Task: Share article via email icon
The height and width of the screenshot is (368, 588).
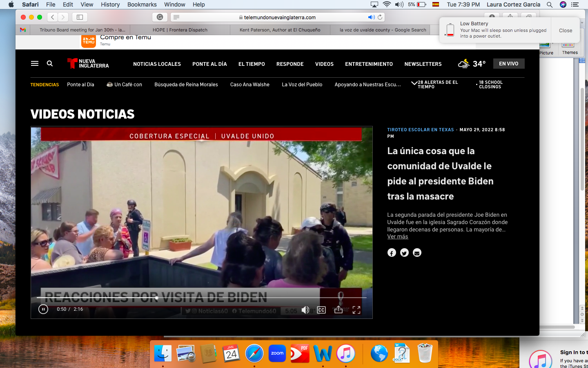Action: [417, 253]
